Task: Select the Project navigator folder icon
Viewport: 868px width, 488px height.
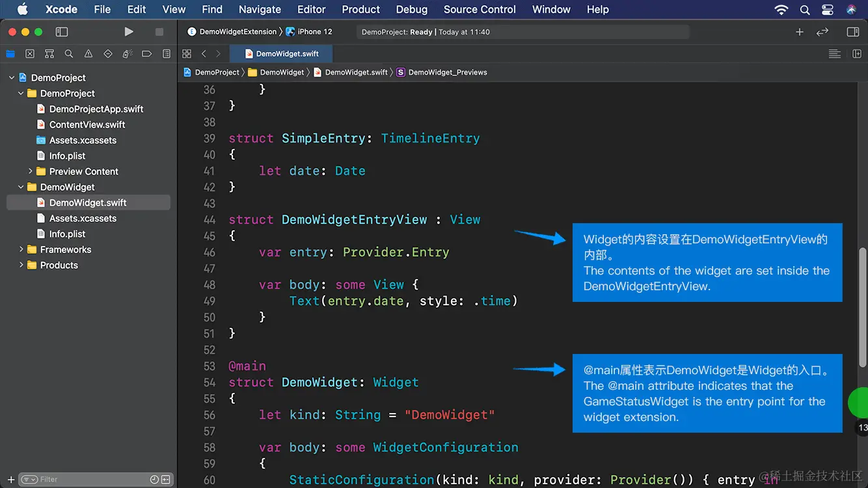Action: (10, 54)
